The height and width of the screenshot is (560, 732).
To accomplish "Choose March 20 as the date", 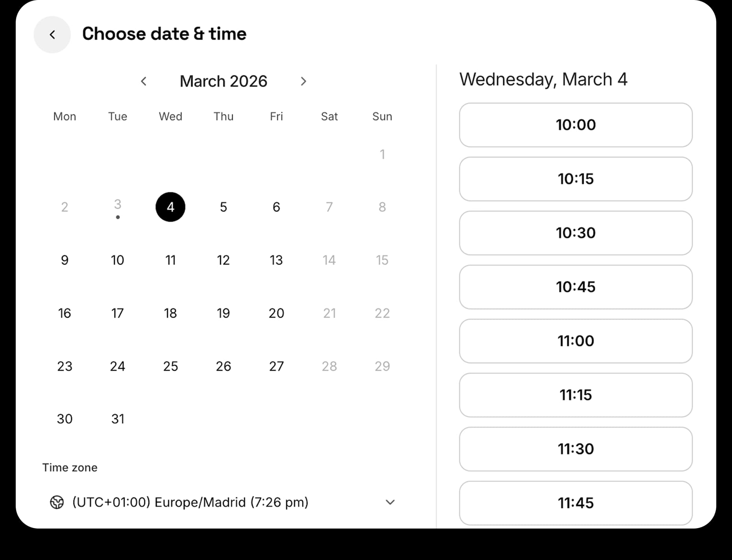I will pos(276,313).
